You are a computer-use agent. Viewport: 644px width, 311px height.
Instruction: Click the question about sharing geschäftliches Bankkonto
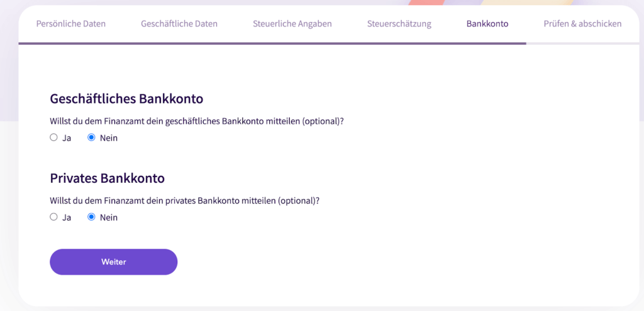(x=196, y=122)
